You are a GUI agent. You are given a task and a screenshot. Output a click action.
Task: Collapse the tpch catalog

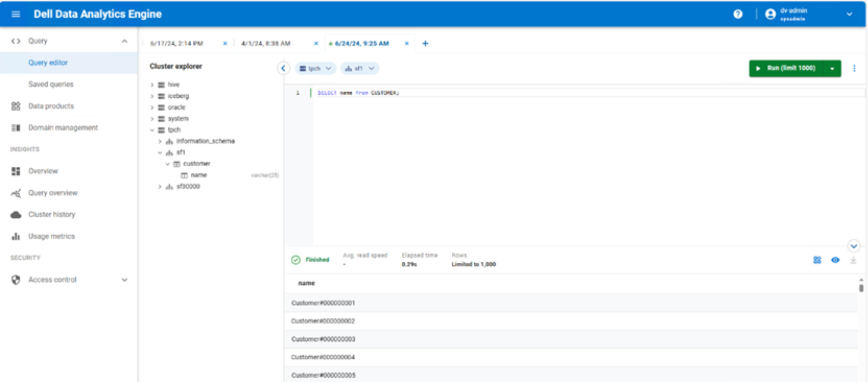click(152, 130)
